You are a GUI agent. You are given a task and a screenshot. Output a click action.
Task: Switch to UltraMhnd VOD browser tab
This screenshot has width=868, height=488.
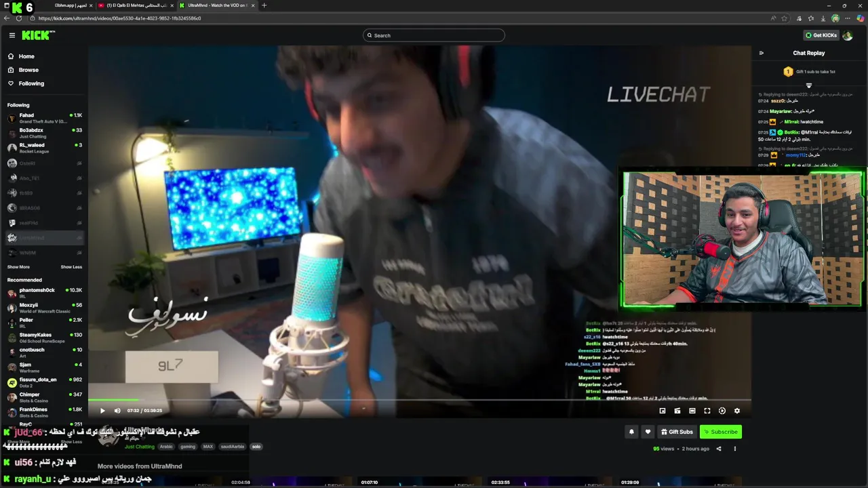218,5
